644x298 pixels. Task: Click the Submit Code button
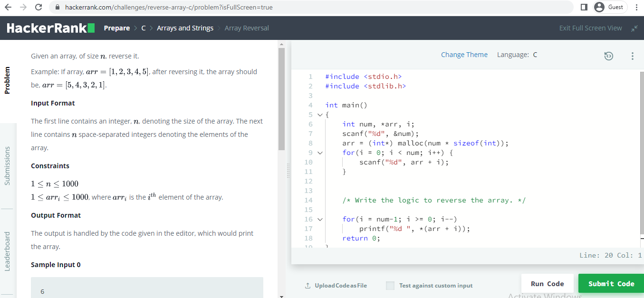click(611, 284)
